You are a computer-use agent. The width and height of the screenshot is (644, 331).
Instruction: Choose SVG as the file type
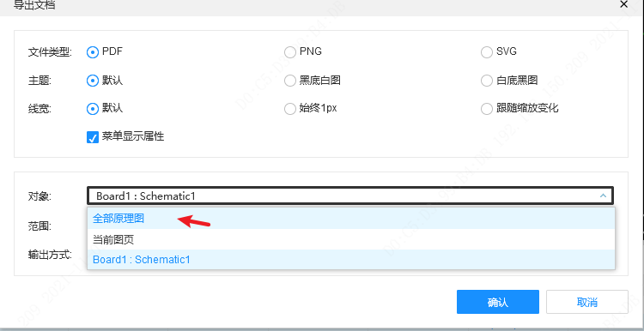click(x=487, y=52)
